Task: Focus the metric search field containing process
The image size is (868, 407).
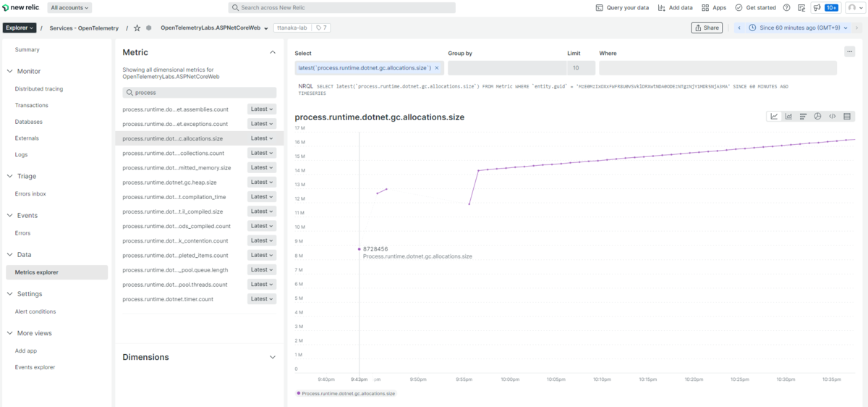Action: tap(200, 93)
